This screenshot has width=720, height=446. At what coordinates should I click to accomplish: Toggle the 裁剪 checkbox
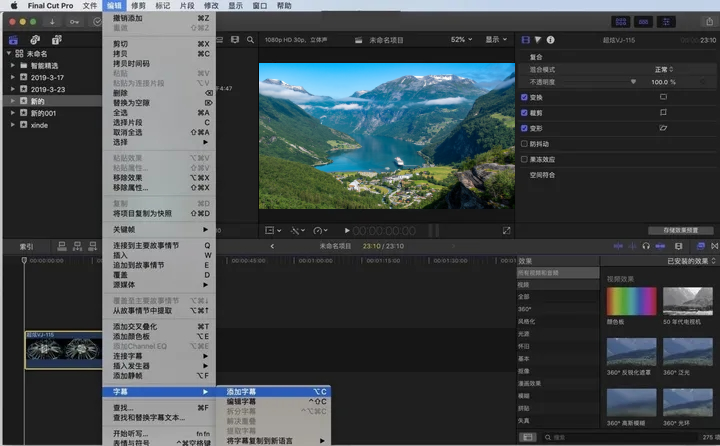click(524, 113)
